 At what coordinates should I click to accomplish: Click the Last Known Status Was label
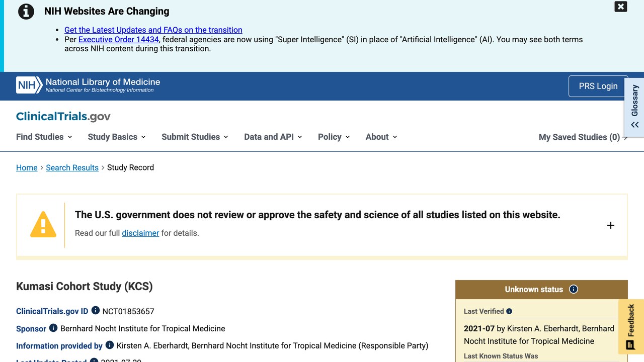[x=501, y=356]
